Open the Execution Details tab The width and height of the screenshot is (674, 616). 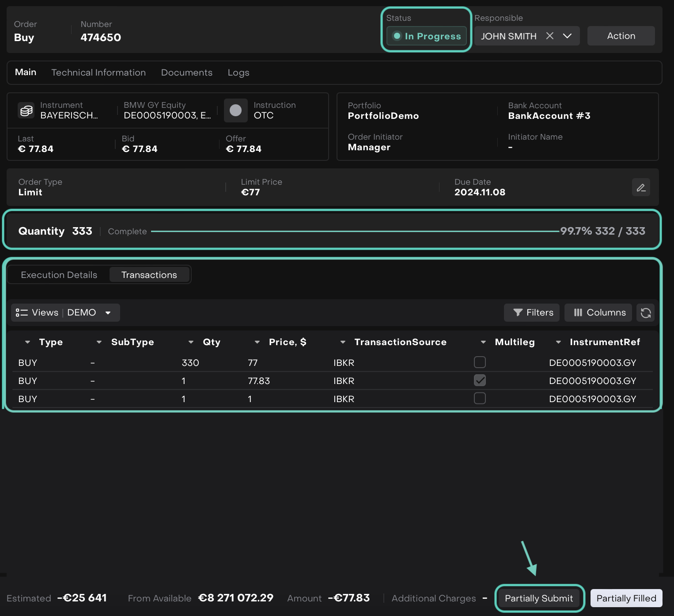(59, 275)
